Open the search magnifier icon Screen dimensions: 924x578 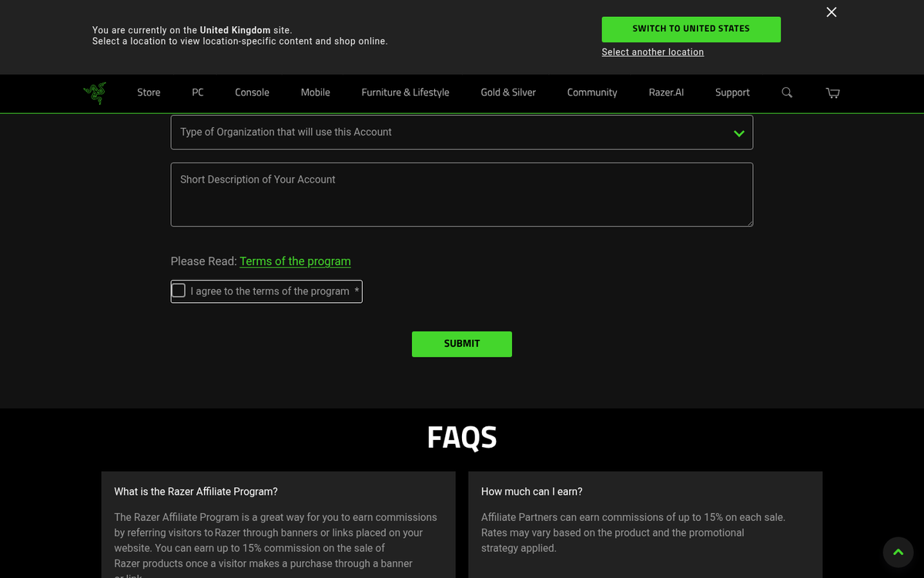[x=787, y=92]
